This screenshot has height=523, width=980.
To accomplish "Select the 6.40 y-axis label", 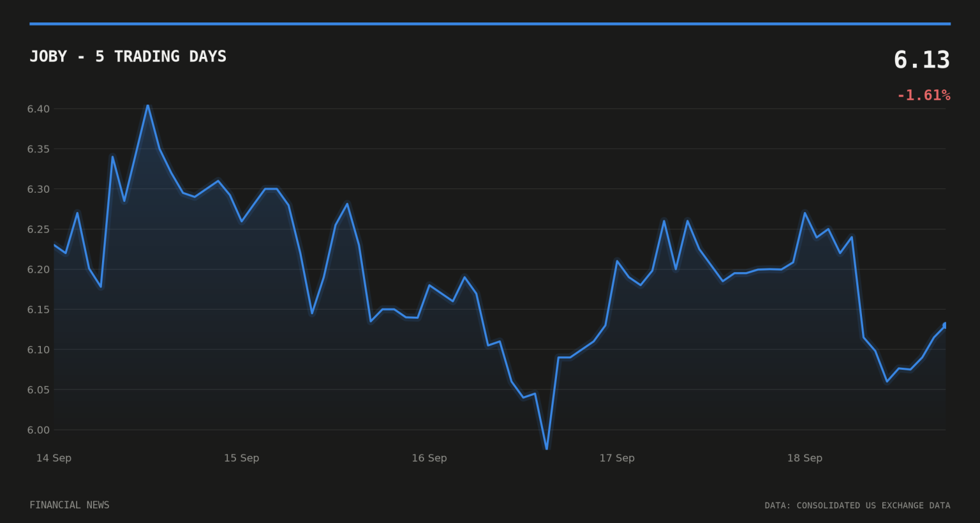I will pyautogui.click(x=38, y=109).
